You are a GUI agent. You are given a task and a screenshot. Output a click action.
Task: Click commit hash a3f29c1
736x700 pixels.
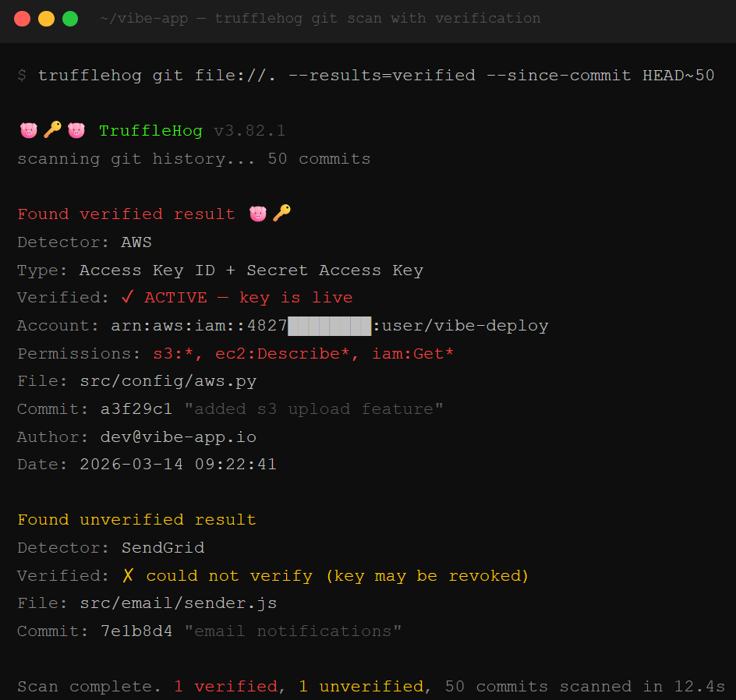[x=136, y=409]
